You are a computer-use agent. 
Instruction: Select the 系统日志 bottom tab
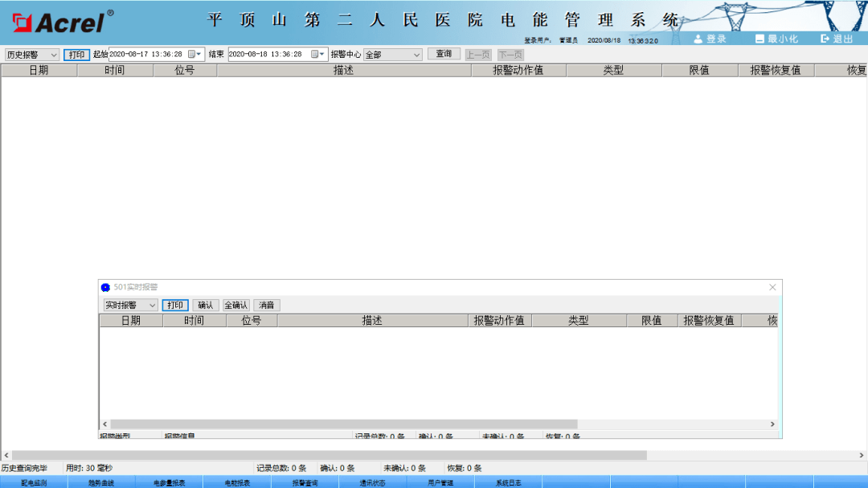coord(508,482)
